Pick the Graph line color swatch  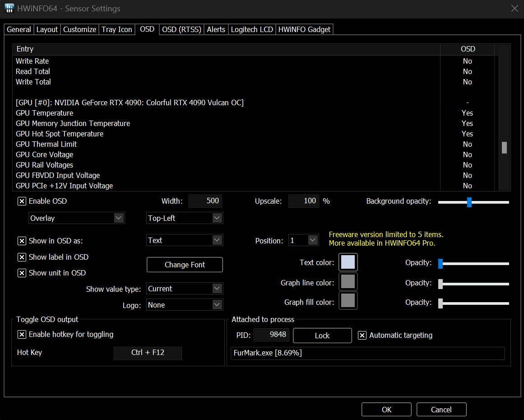[348, 282]
